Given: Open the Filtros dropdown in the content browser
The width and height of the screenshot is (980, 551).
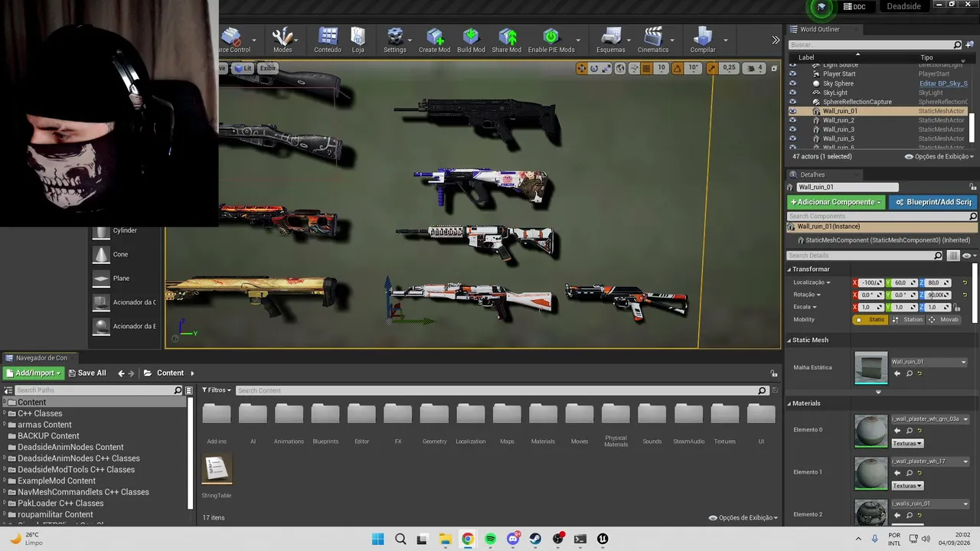Looking at the screenshot, I should [217, 390].
